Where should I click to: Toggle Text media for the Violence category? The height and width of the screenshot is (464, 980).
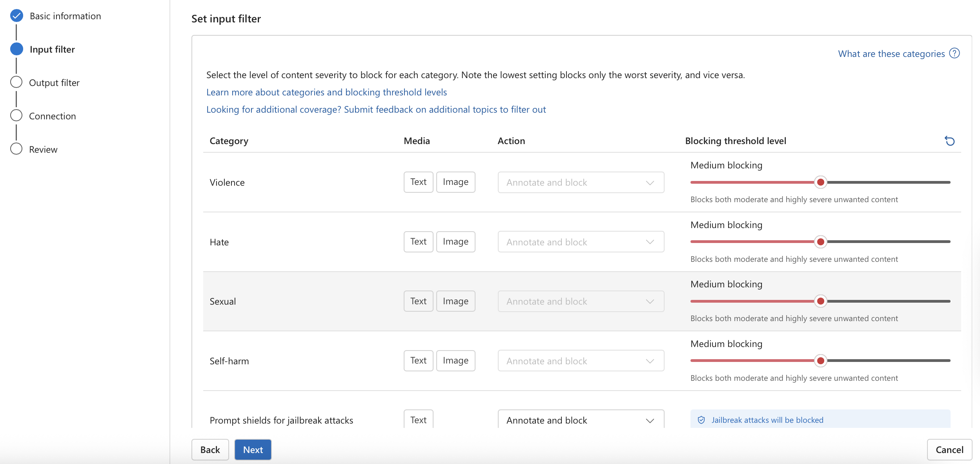pos(418,182)
